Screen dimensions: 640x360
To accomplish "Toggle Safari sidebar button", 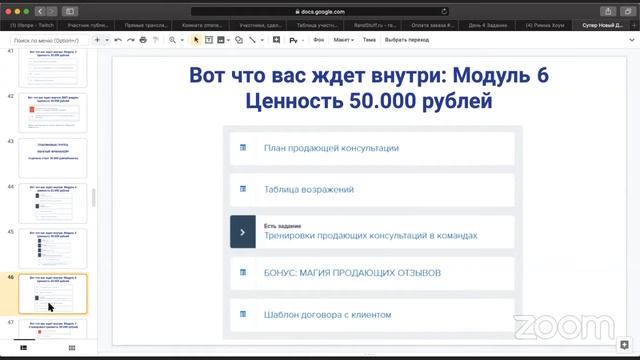I will tap(70, 11).
